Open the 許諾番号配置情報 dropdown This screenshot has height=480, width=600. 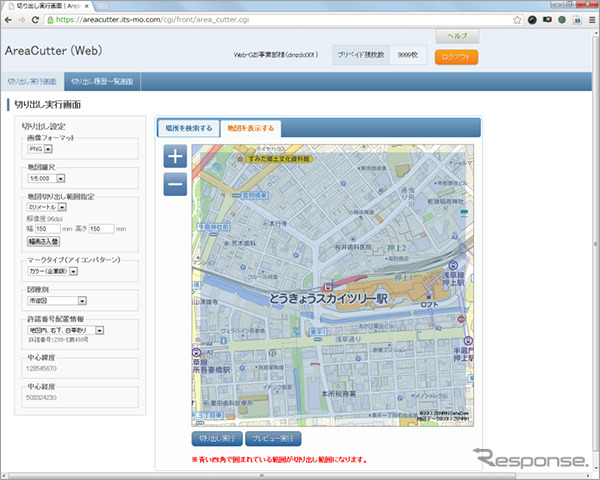point(65,330)
